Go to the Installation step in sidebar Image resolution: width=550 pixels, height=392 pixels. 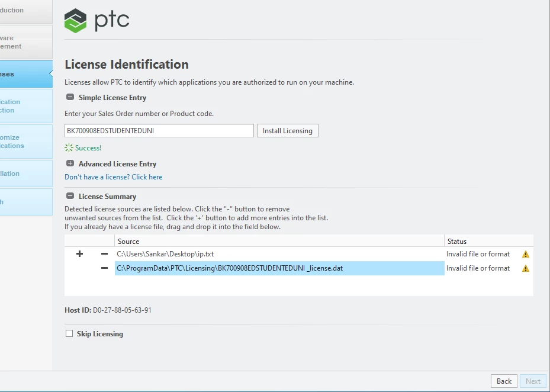(26, 173)
